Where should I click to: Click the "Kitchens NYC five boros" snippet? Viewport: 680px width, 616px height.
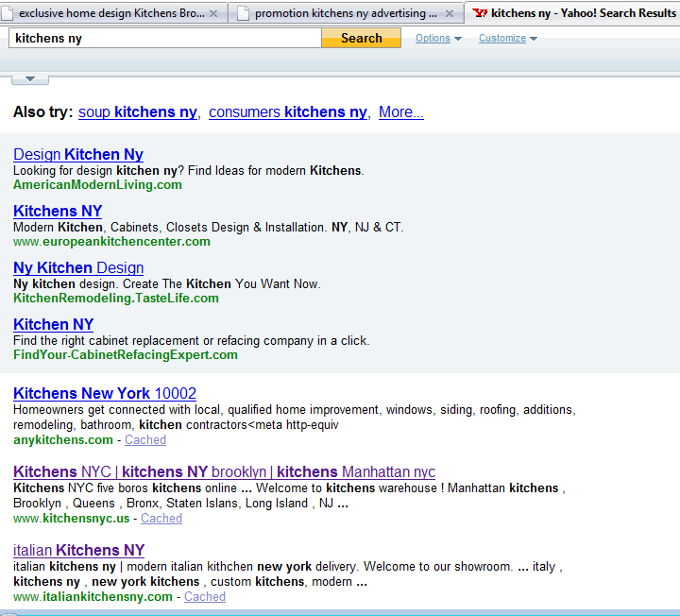click(289, 495)
